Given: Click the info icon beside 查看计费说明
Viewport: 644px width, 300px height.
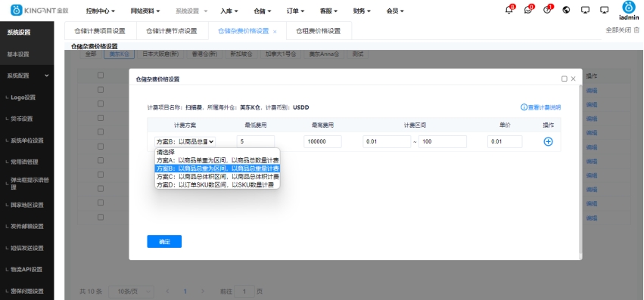Looking at the screenshot, I should [x=524, y=107].
